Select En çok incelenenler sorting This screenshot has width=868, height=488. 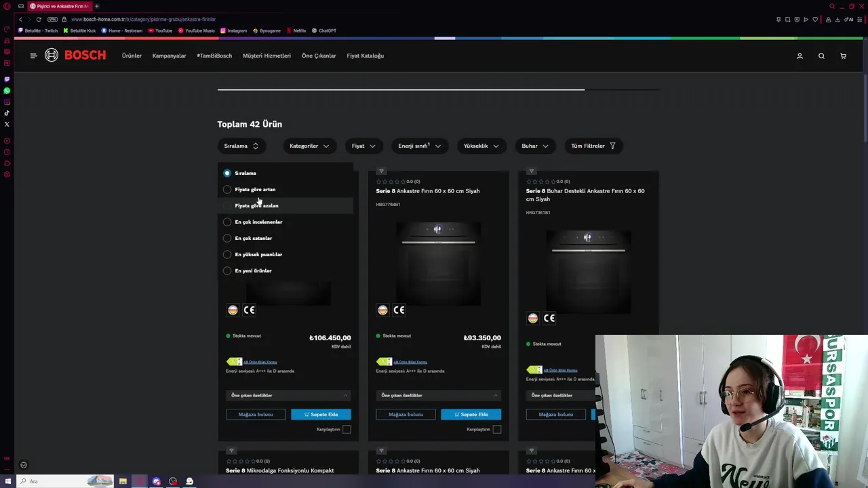pos(227,222)
